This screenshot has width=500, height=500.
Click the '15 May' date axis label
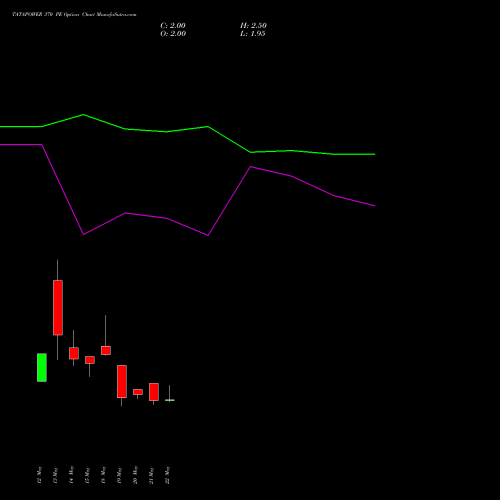click(x=87, y=475)
